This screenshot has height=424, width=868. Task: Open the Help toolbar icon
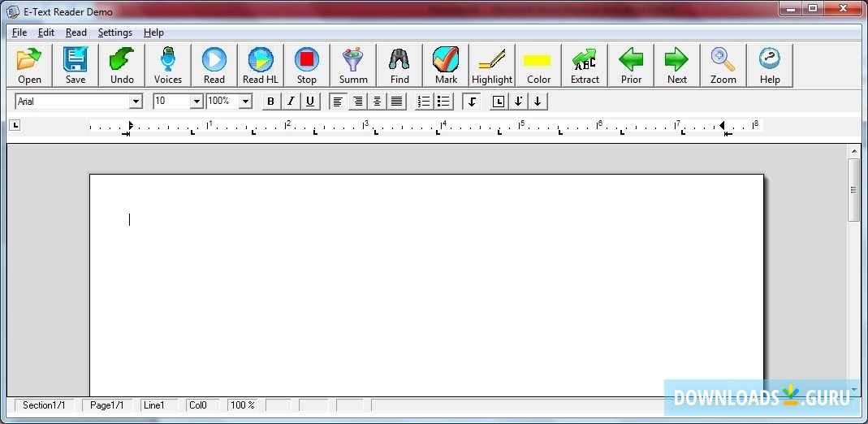770,65
